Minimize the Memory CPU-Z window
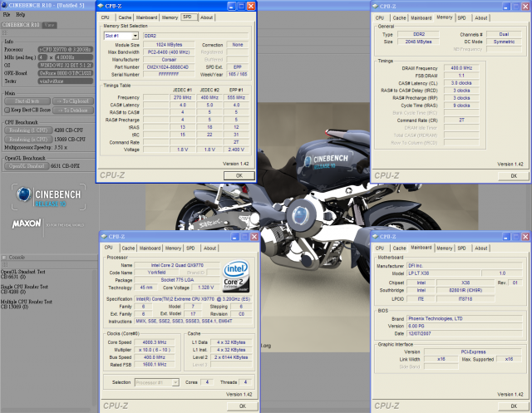532x413 pixels. point(506,7)
